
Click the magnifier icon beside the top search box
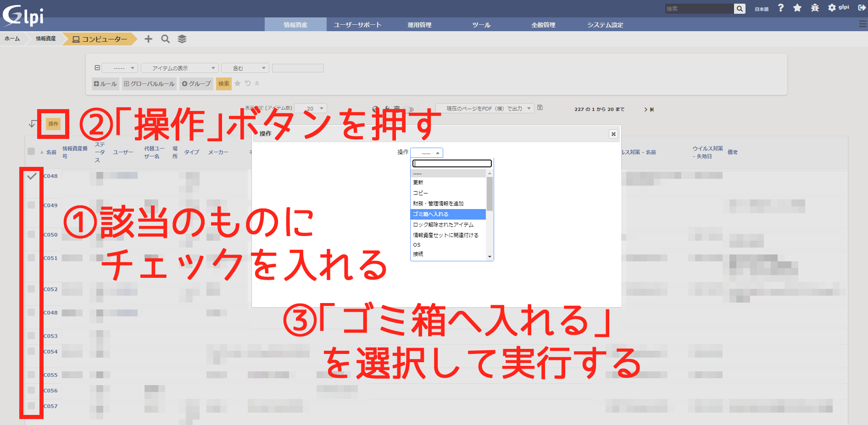(x=739, y=9)
